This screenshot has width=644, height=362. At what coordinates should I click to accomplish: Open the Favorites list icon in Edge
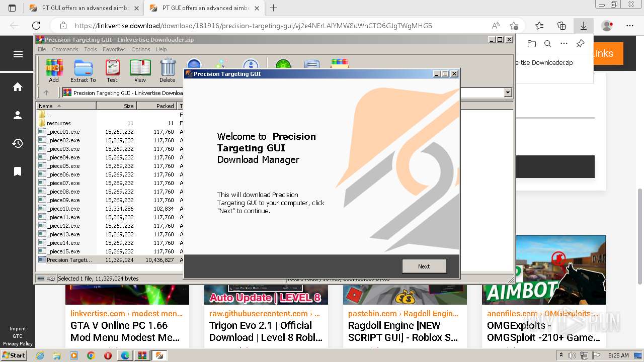click(539, 26)
